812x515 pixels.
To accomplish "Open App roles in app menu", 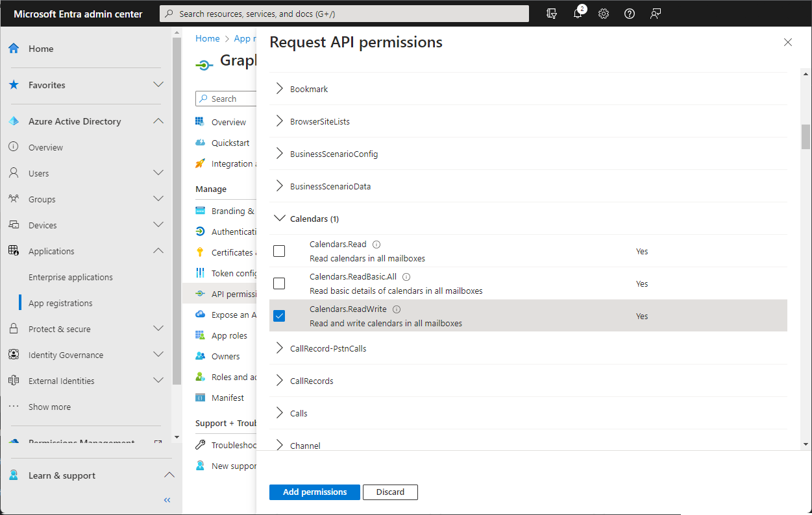I will (x=229, y=335).
